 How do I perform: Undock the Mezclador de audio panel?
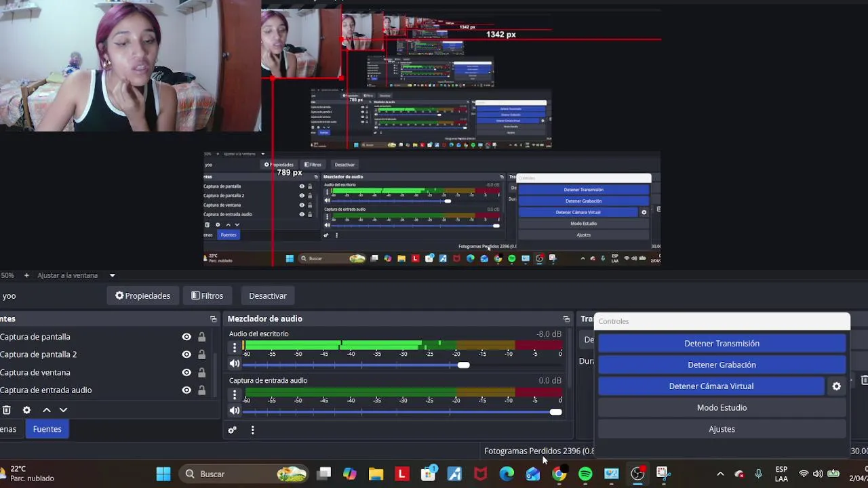[566, 319]
